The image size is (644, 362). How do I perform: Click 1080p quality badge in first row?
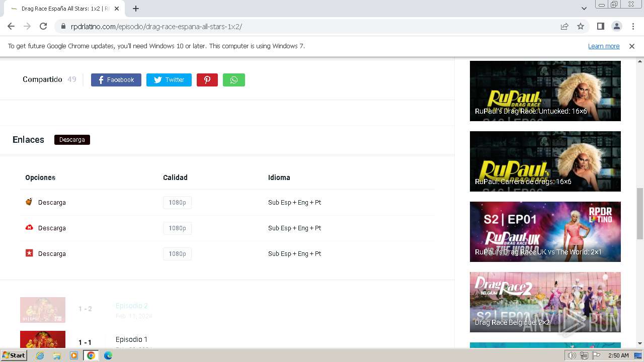point(177,203)
